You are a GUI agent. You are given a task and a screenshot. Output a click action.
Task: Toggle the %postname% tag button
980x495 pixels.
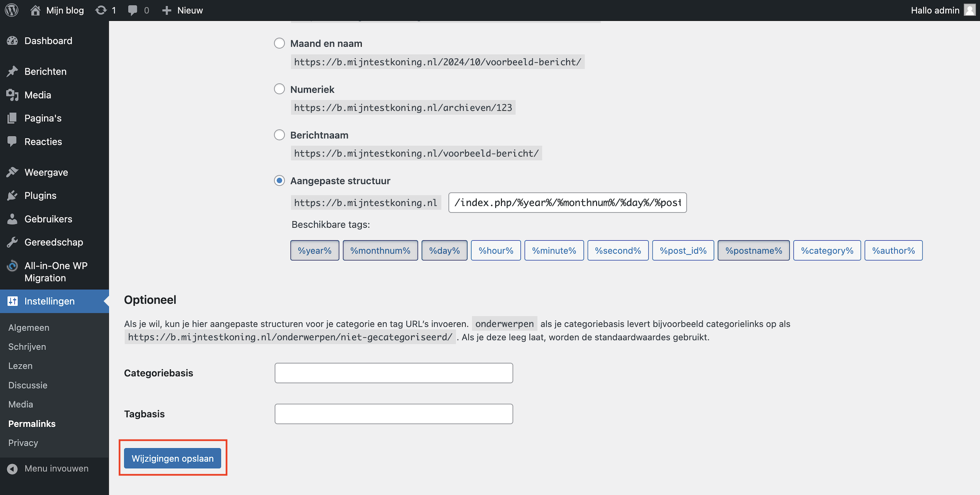click(753, 251)
